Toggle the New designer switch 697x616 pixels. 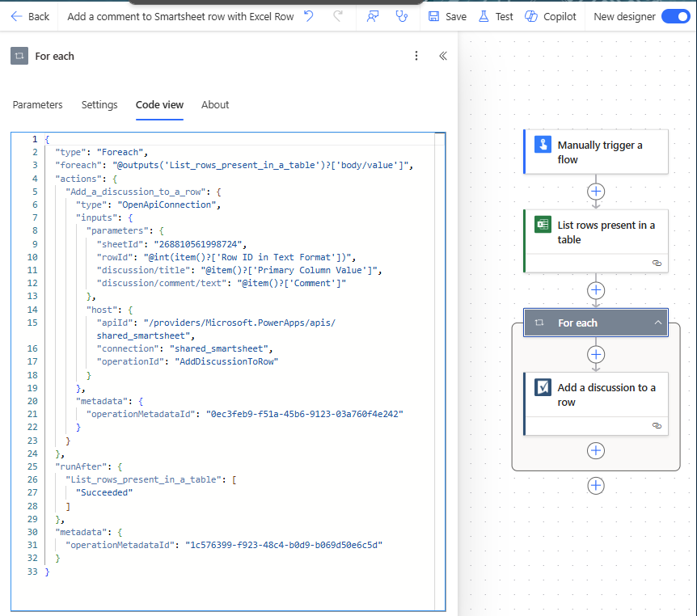[x=675, y=17]
